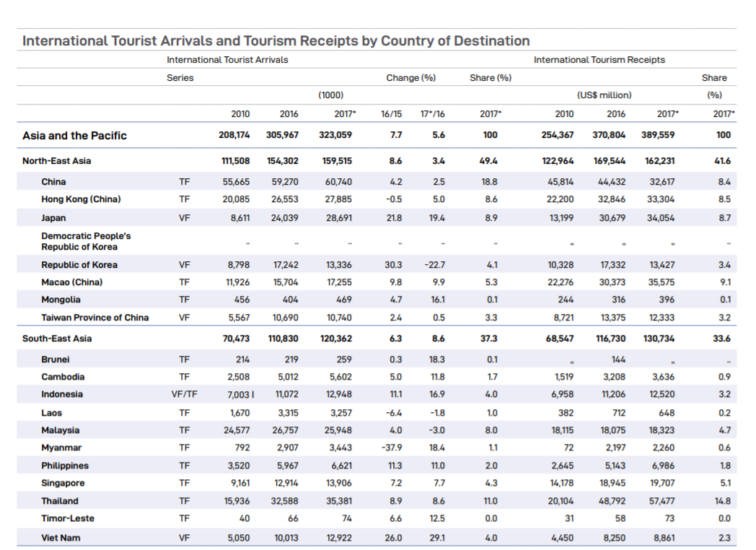Select the 'Timor-Leste' row label
The height and width of the screenshot is (550, 756).
pyautogui.click(x=68, y=518)
